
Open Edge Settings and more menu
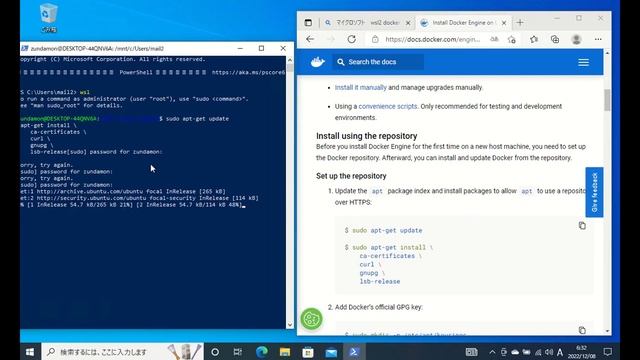click(x=598, y=39)
